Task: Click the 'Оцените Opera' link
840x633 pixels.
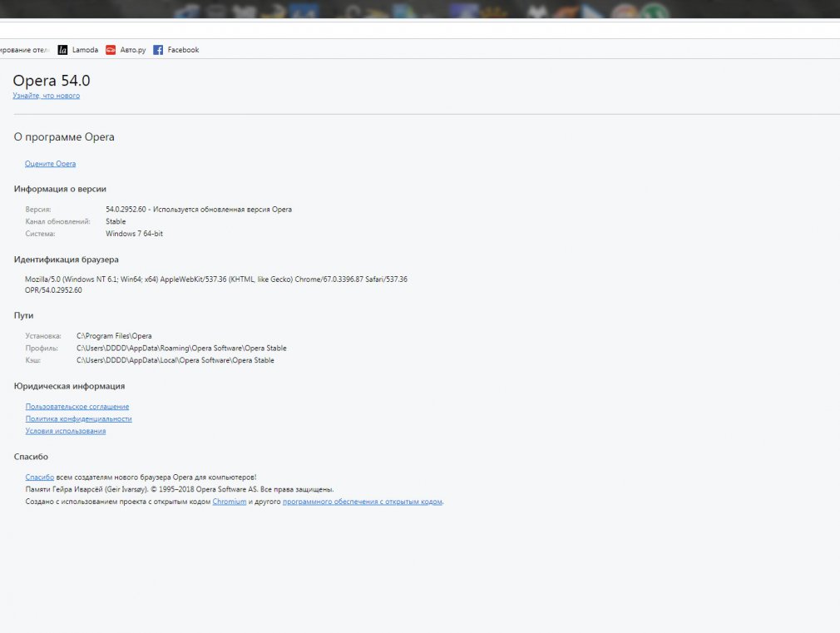Action: [51, 164]
